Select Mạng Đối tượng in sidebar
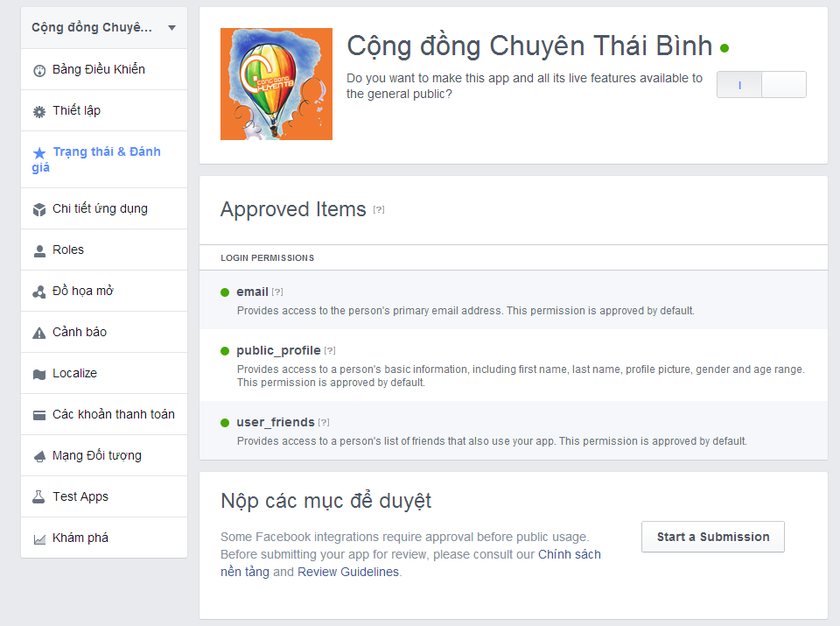 pyautogui.click(x=96, y=455)
